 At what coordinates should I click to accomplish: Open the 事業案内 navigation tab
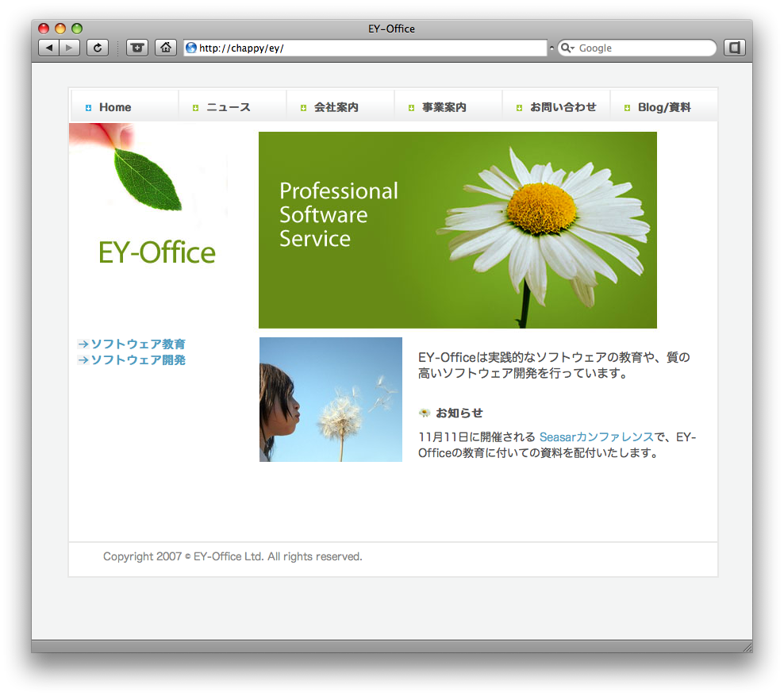pos(448,106)
